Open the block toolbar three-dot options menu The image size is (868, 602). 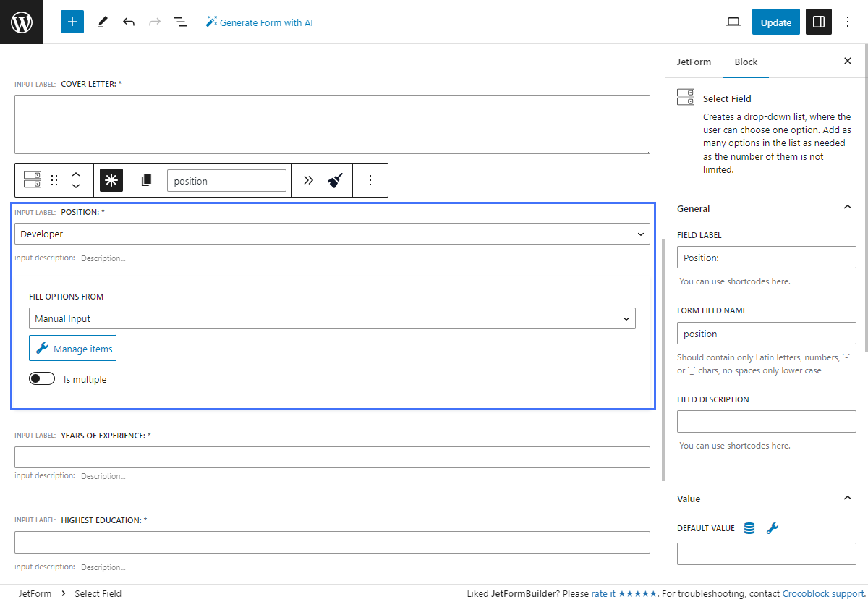coord(370,179)
